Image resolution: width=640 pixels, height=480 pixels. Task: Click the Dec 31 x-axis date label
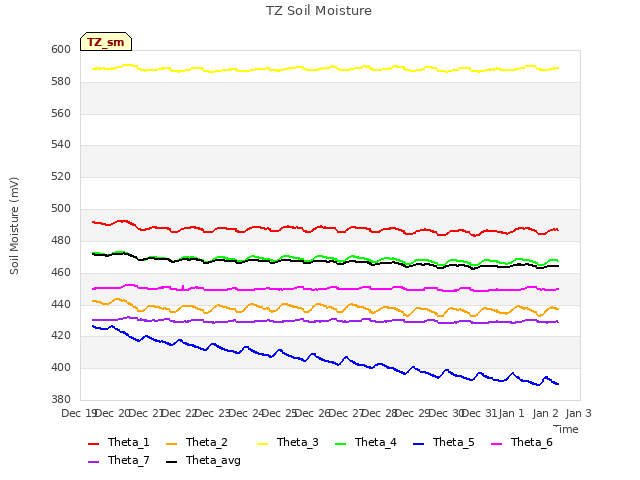point(480,413)
